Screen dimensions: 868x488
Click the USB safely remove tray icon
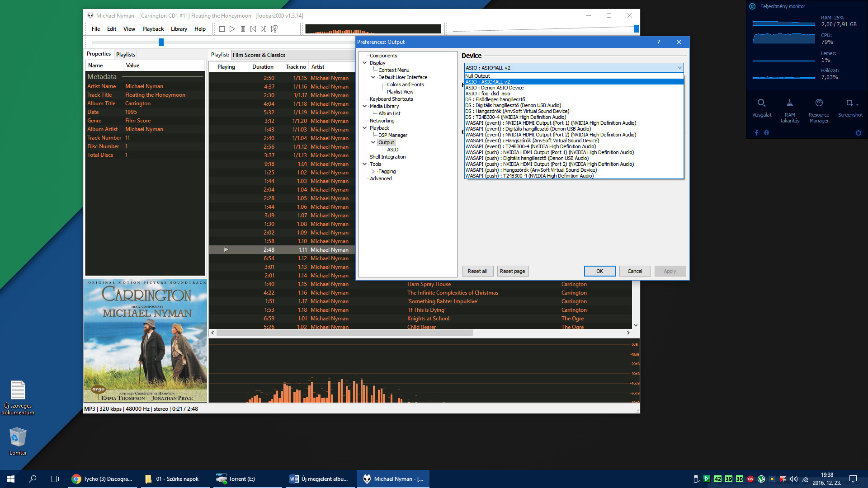[696, 479]
